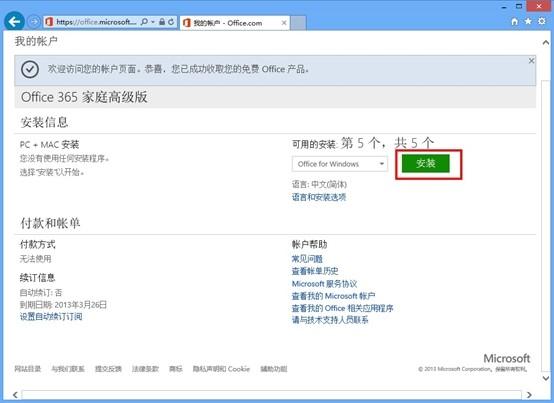The image size is (554, 403).
Task: Click the PC + MAC 安装 label
Action: coord(49,144)
